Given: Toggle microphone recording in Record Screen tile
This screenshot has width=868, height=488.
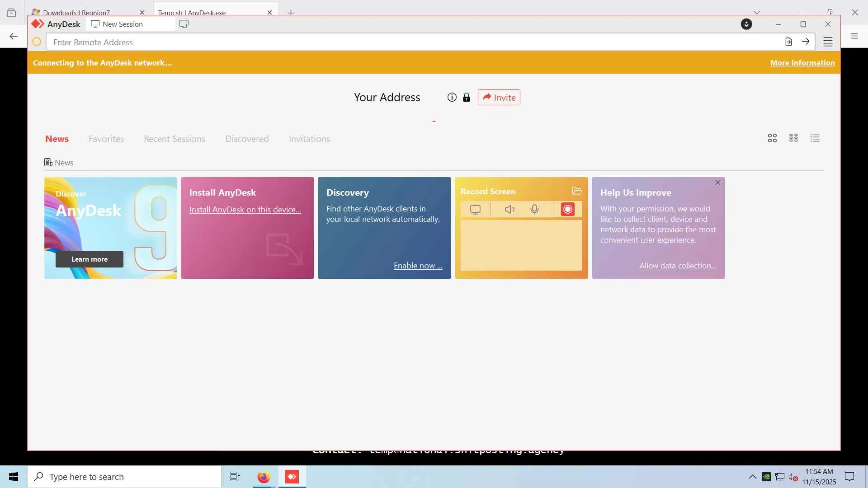Looking at the screenshot, I should (x=534, y=209).
